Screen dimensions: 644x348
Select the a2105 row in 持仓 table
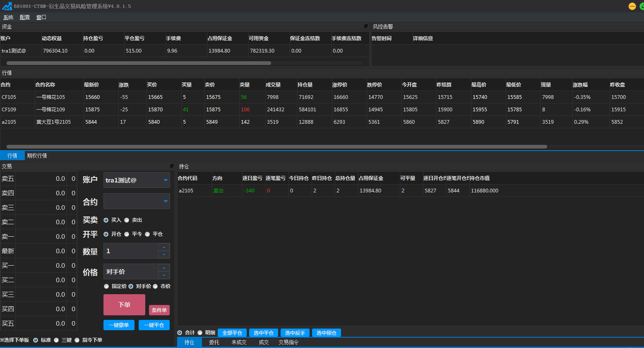pyautogui.click(x=411, y=190)
